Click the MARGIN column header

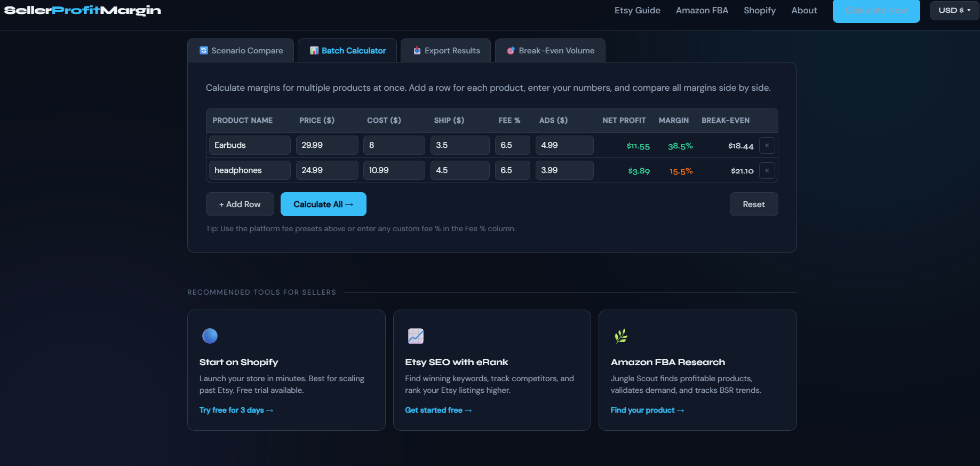[674, 121]
